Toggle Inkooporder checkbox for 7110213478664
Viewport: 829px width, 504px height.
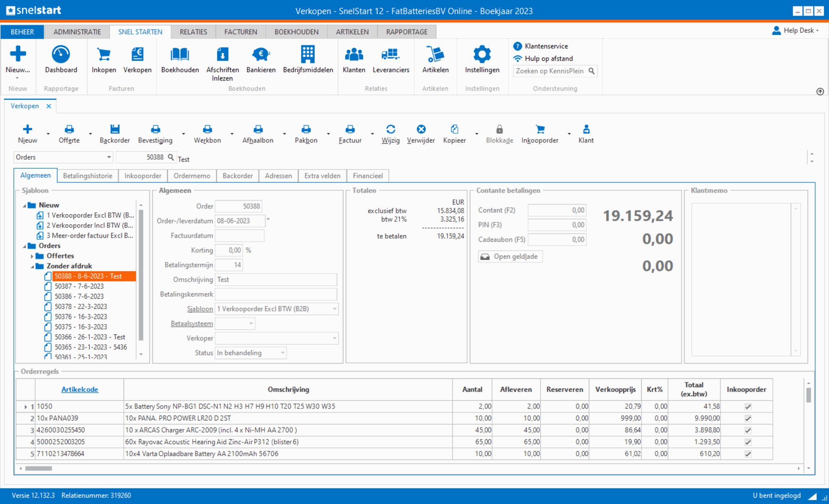click(748, 454)
